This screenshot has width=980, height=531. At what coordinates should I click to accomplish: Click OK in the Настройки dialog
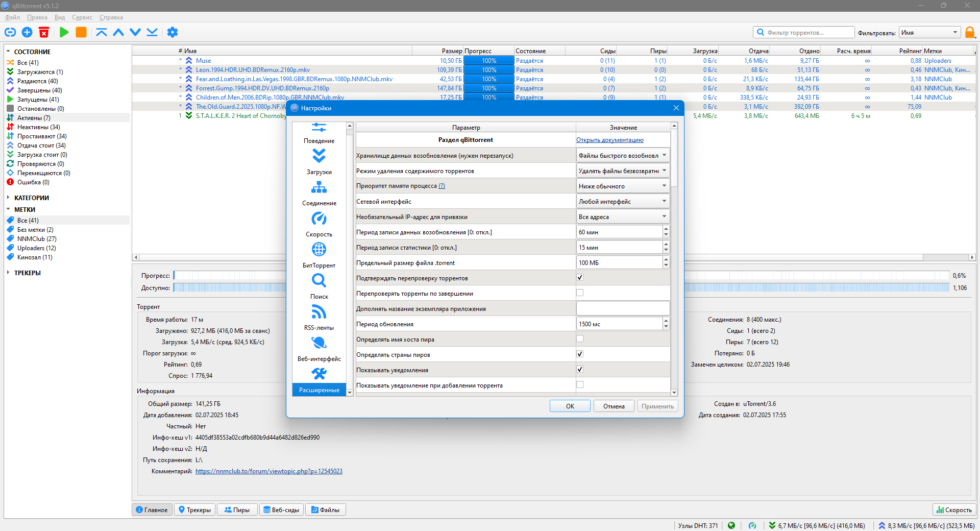[570, 406]
